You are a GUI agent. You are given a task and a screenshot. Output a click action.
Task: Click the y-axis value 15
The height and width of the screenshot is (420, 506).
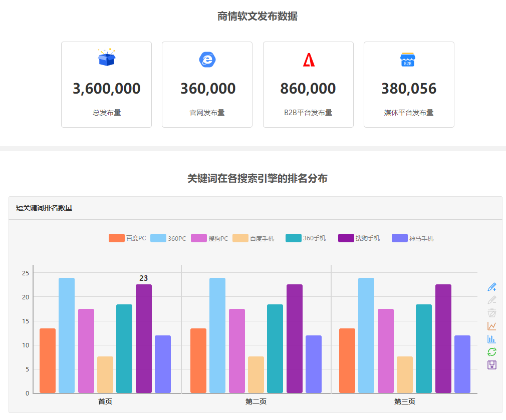(26, 321)
